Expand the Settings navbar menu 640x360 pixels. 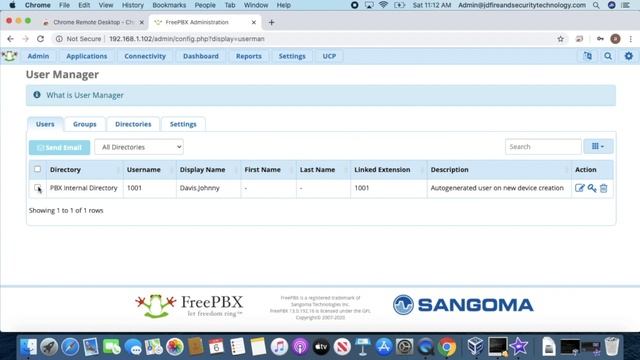[x=292, y=56]
